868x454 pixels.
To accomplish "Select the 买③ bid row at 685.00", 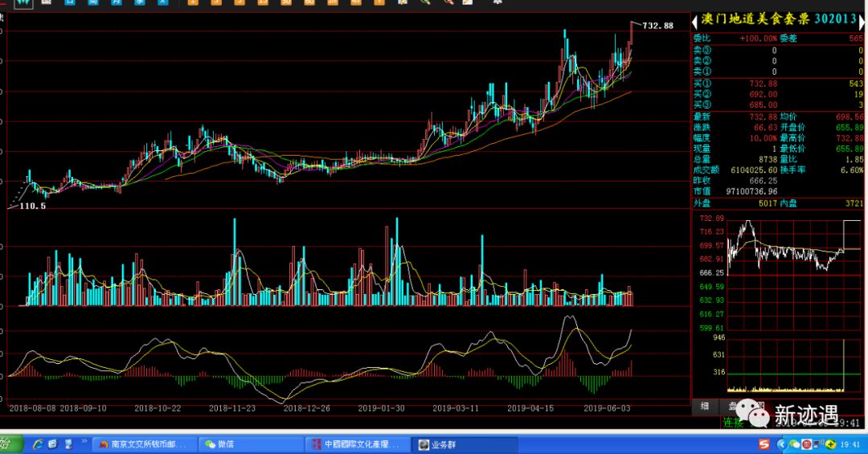I will click(x=778, y=104).
